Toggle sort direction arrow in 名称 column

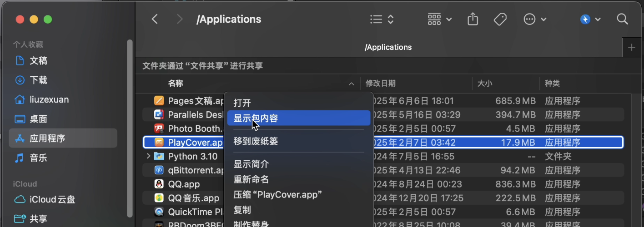(351, 84)
